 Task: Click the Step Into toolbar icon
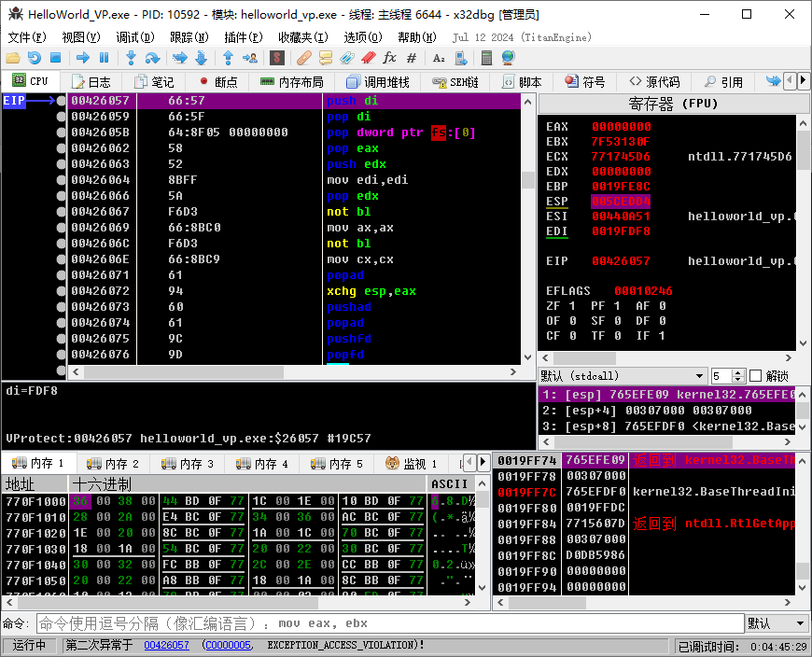[x=132, y=58]
